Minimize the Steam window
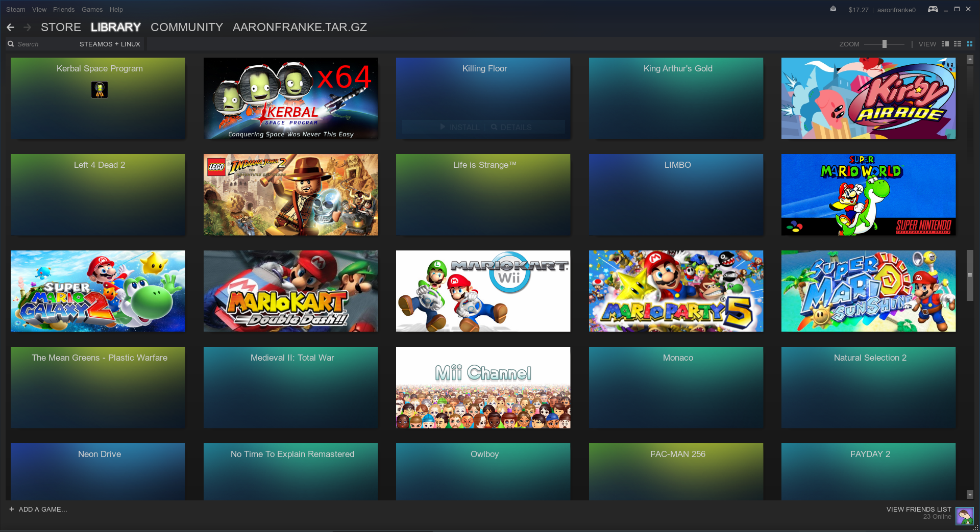 [x=946, y=9]
